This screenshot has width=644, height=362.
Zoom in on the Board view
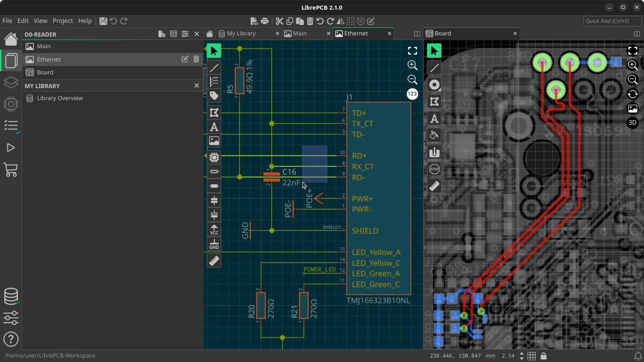[x=633, y=65]
